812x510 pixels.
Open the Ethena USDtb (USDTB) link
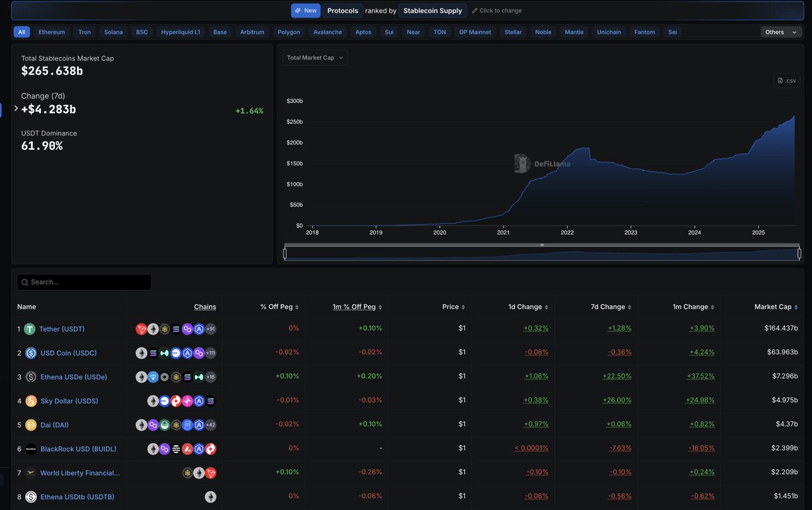[76, 496]
